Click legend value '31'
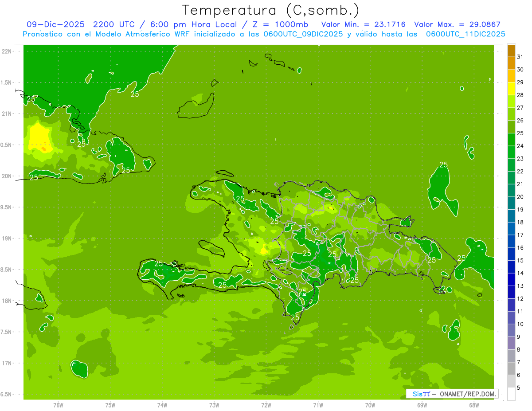The image size is (532, 411). (x=520, y=57)
